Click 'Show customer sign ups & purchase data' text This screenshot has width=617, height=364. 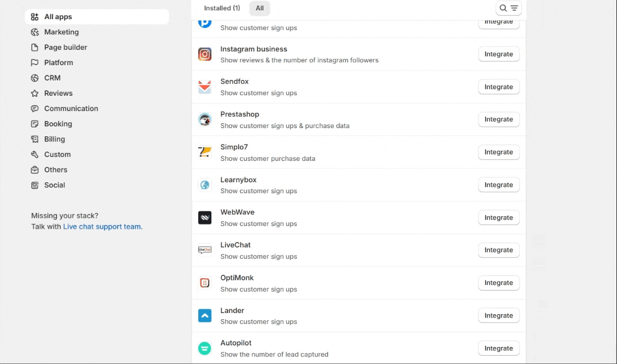pos(285,126)
